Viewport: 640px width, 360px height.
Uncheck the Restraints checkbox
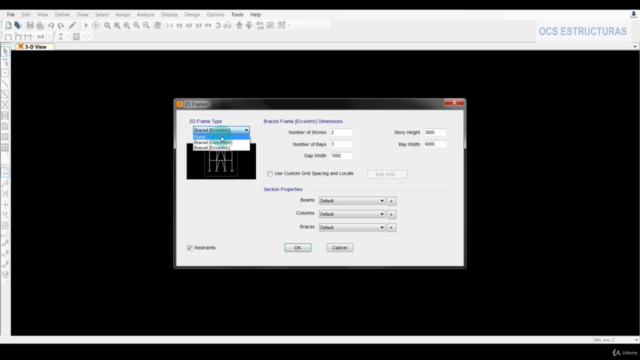coord(190,248)
